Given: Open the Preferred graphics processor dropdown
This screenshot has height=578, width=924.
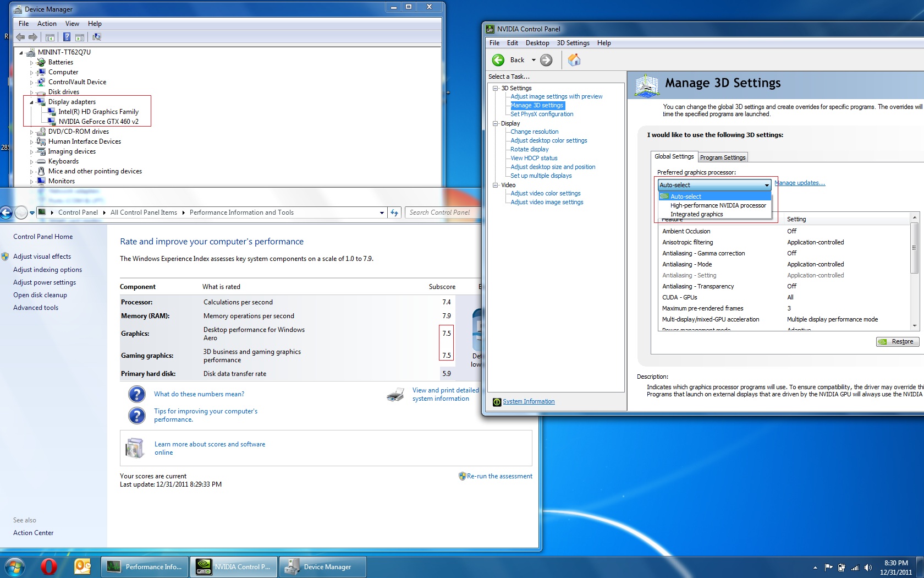Looking at the screenshot, I should tap(714, 185).
